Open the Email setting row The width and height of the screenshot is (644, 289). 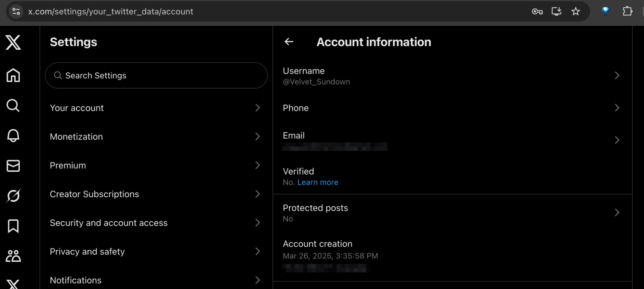coord(452,140)
